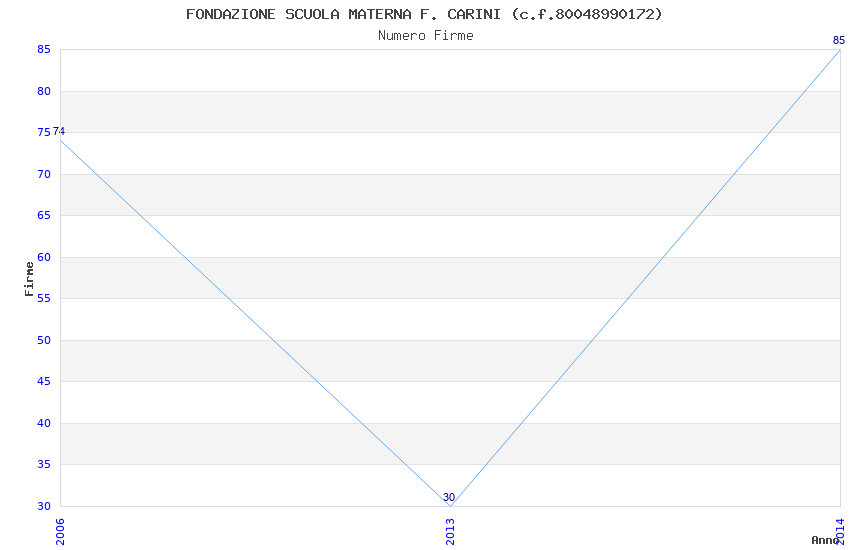The height and width of the screenshot is (550, 850).
Task: Click y-axis tick value 35
Action: pyautogui.click(x=44, y=464)
